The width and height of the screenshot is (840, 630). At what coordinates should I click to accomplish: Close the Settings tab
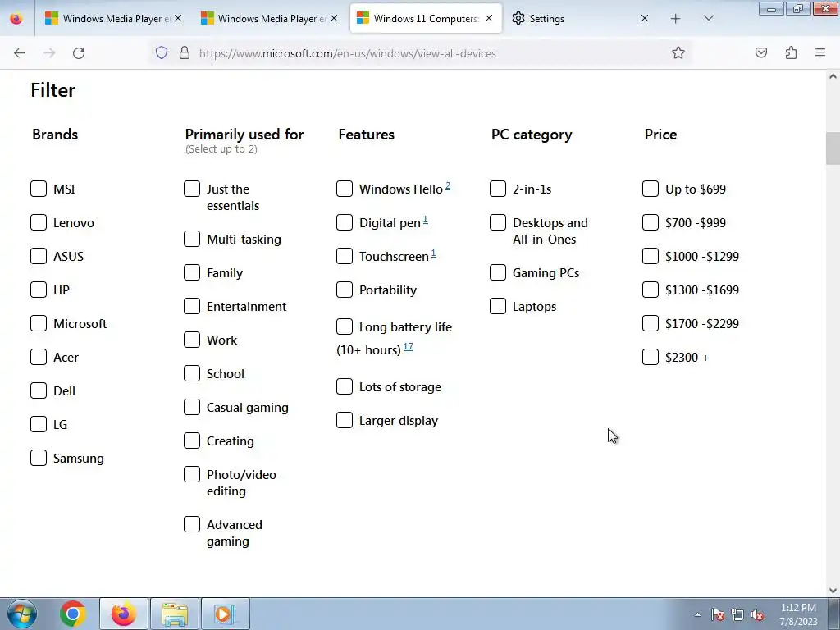pyautogui.click(x=645, y=19)
